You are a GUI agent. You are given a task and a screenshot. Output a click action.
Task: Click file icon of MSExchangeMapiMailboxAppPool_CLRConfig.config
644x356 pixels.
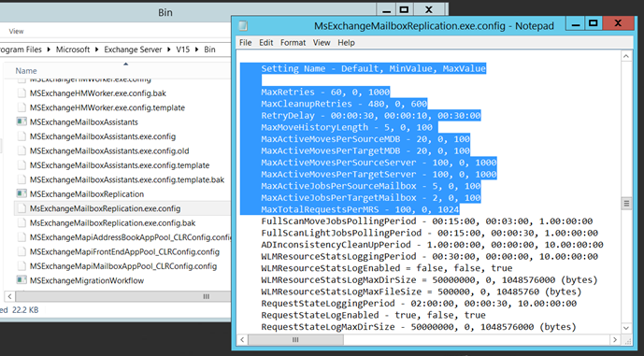pos(21,265)
